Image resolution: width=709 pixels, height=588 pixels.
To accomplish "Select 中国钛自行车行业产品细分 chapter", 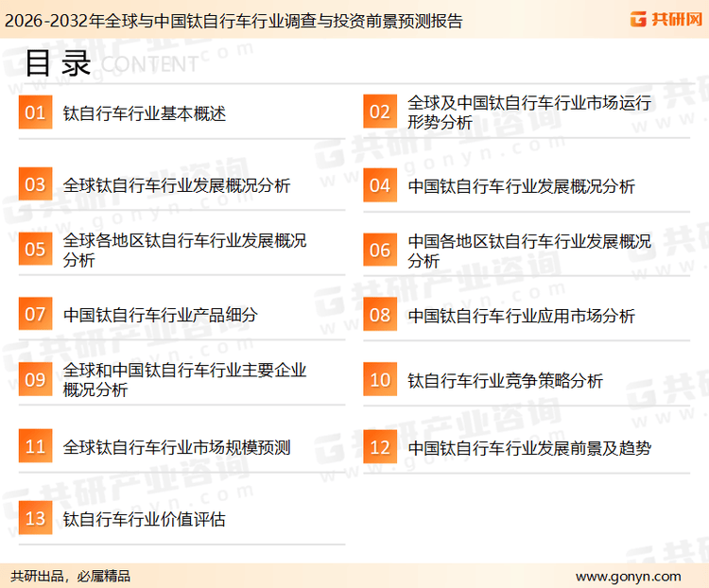I will 160,315.
